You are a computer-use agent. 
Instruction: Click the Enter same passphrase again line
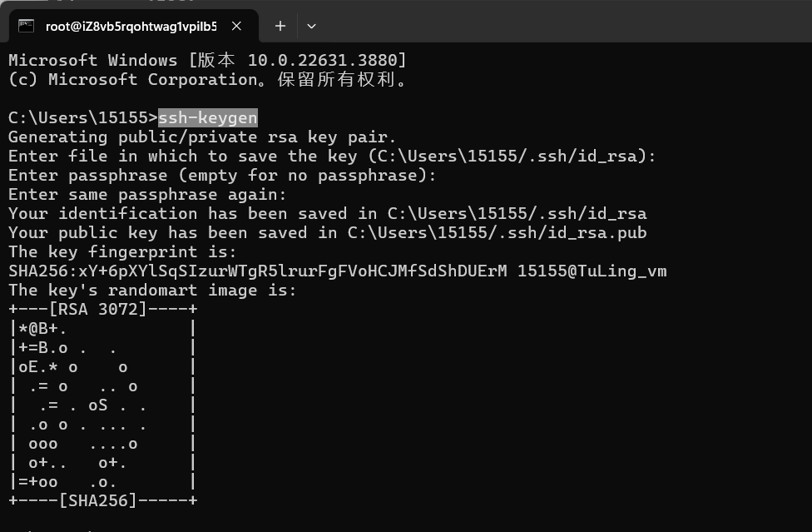click(x=147, y=195)
